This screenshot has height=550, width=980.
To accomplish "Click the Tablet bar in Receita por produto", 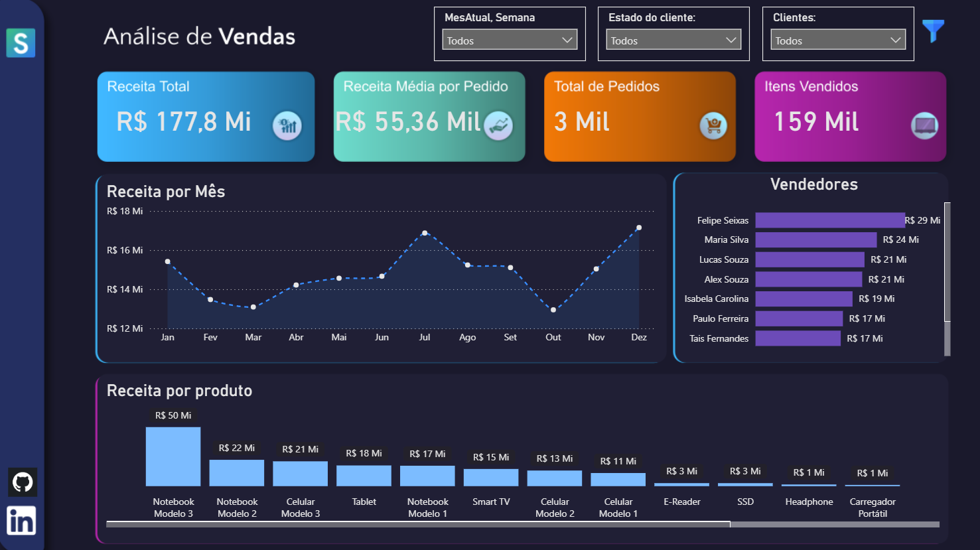I will [x=364, y=474].
